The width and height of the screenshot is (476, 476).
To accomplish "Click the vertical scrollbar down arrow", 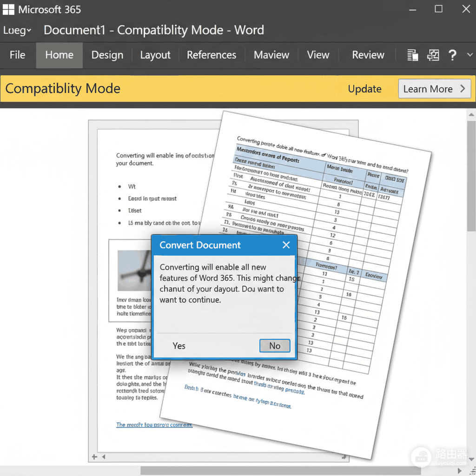I will [471, 459].
